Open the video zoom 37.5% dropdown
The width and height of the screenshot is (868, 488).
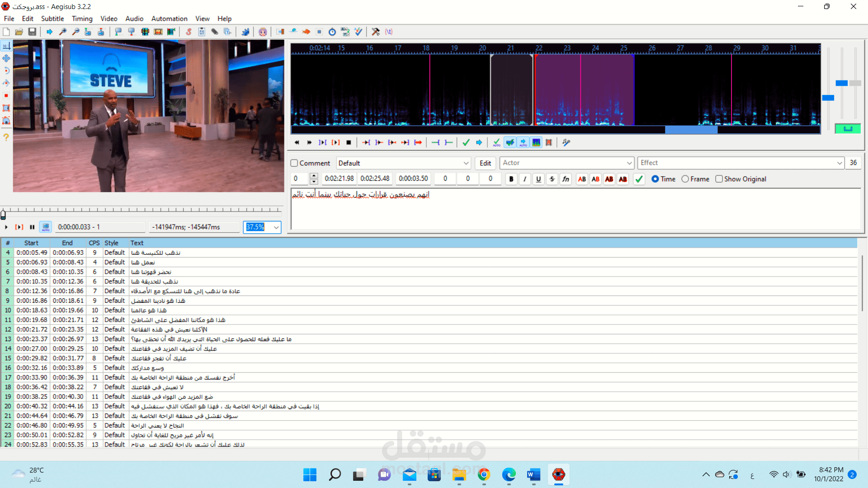pyautogui.click(x=276, y=227)
